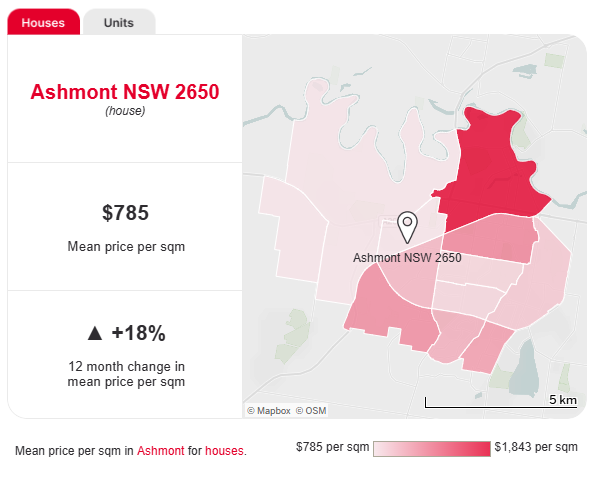Click the Ashmont NSW 2650 map label
Screen dimensions: 598x479
pyautogui.click(x=407, y=258)
